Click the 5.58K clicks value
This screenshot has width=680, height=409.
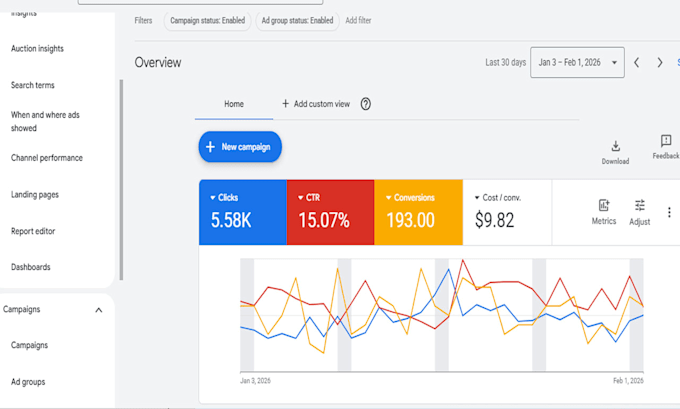click(231, 220)
